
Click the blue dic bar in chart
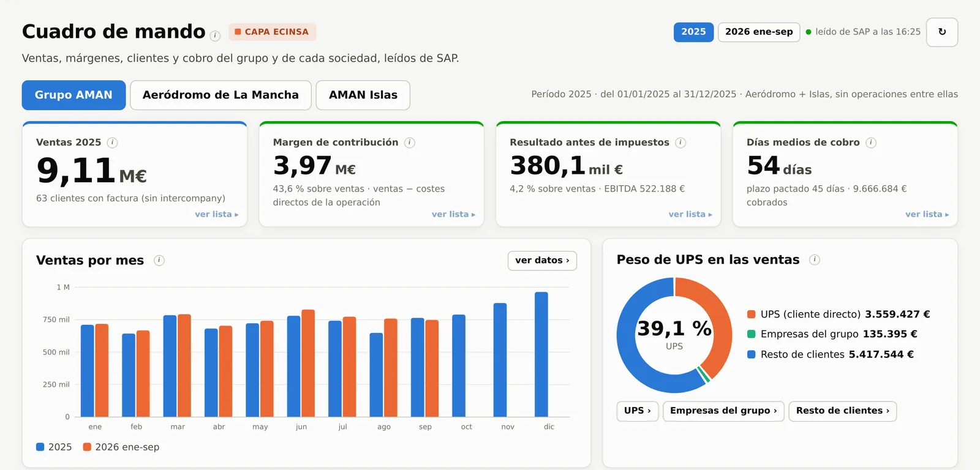point(541,354)
